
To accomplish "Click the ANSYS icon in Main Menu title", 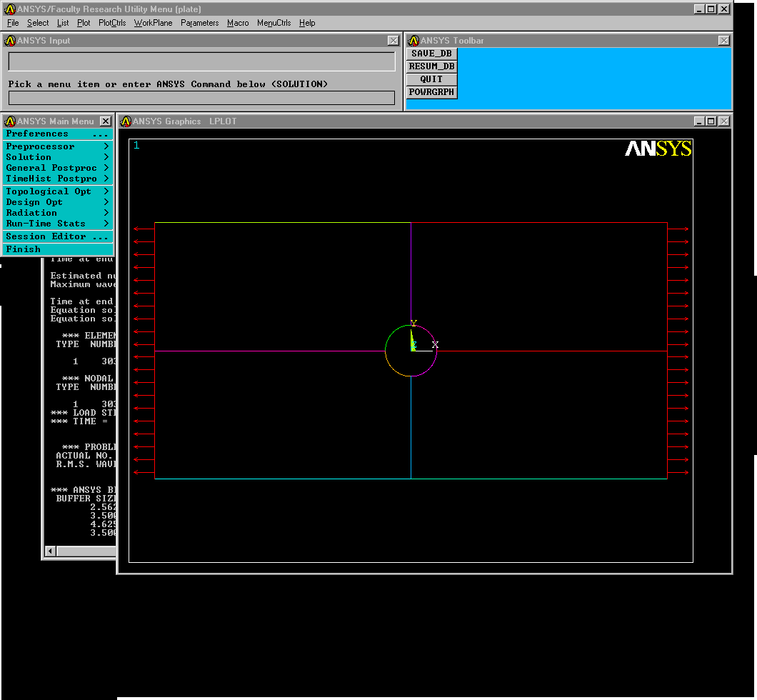I will click(10, 121).
